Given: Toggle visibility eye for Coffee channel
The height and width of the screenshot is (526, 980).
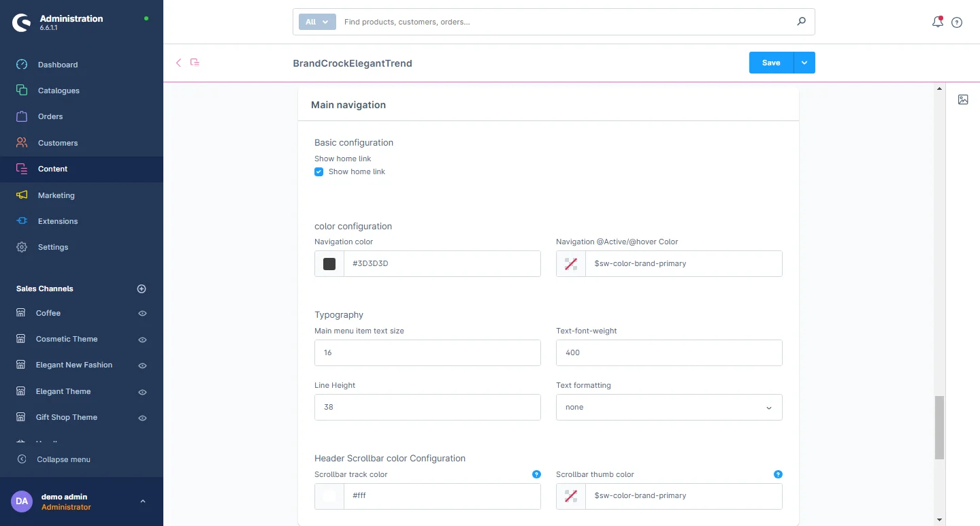Looking at the screenshot, I should coord(143,314).
